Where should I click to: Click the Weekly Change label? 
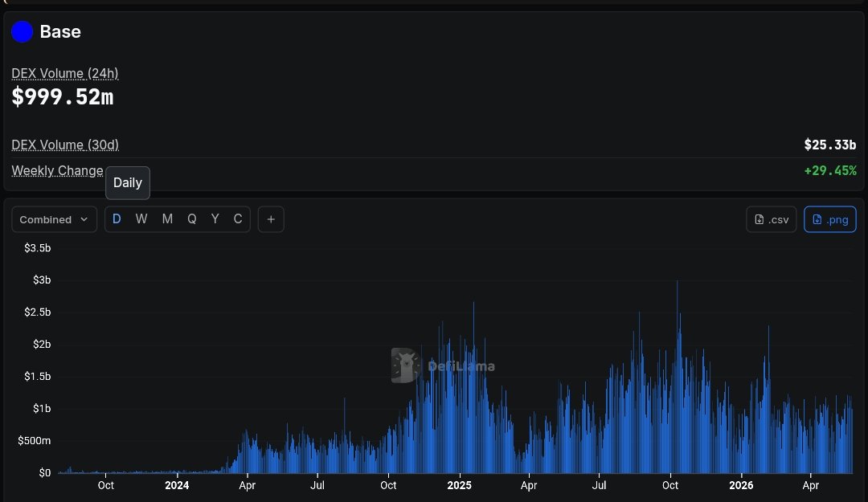(x=57, y=170)
